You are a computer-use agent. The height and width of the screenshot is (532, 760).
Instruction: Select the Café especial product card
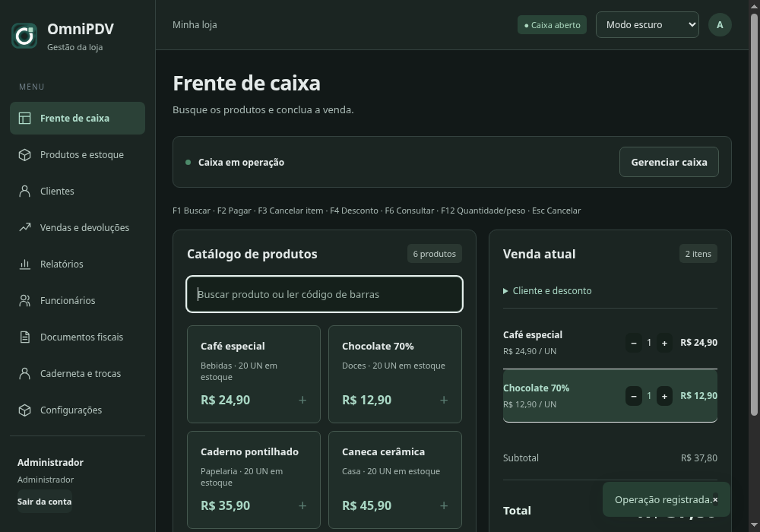[254, 374]
